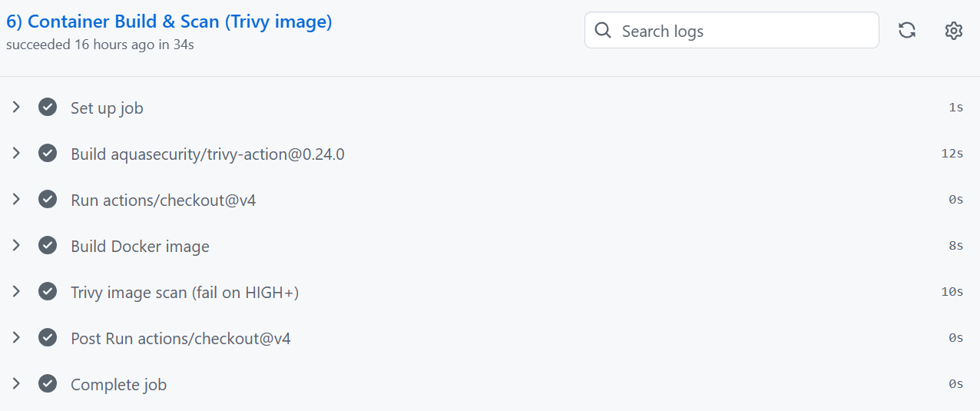Screen dimensions: 980x411
Task: Expand the Trivy image scan step chevron
Action: [x=16, y=292]
